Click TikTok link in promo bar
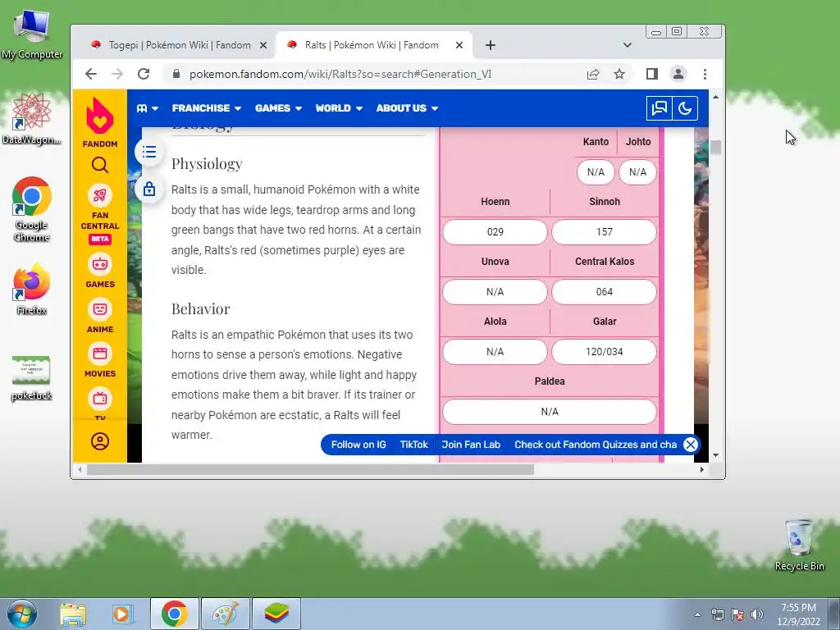 [414, 445]
